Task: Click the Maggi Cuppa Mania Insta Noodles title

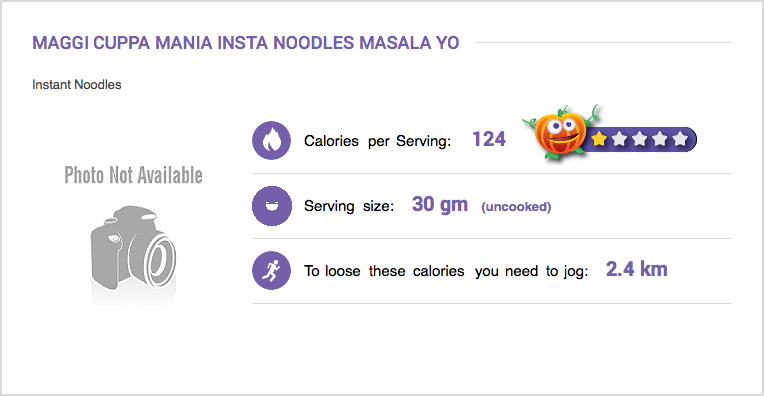Action: tap(246, 43)
